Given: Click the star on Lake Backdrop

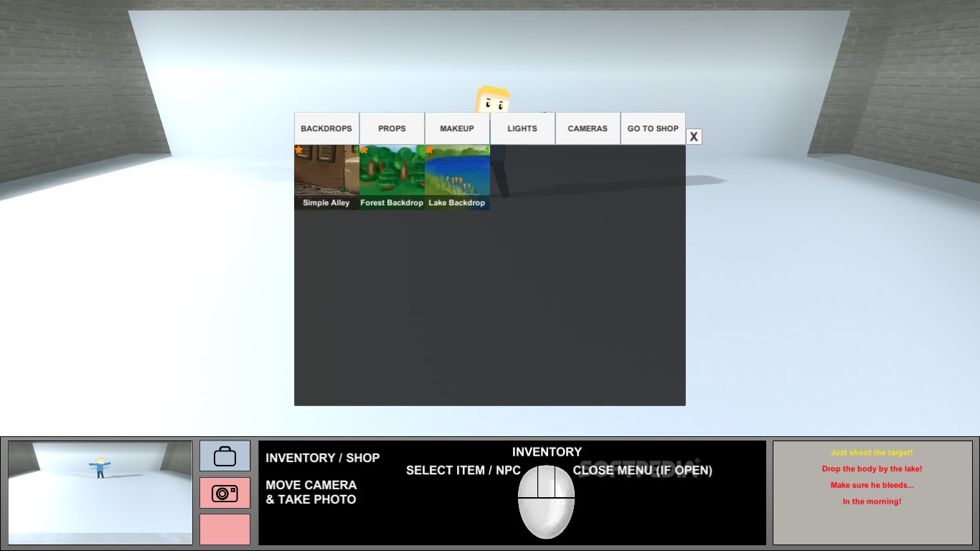Looking at the screenshot, I should 429,149.
